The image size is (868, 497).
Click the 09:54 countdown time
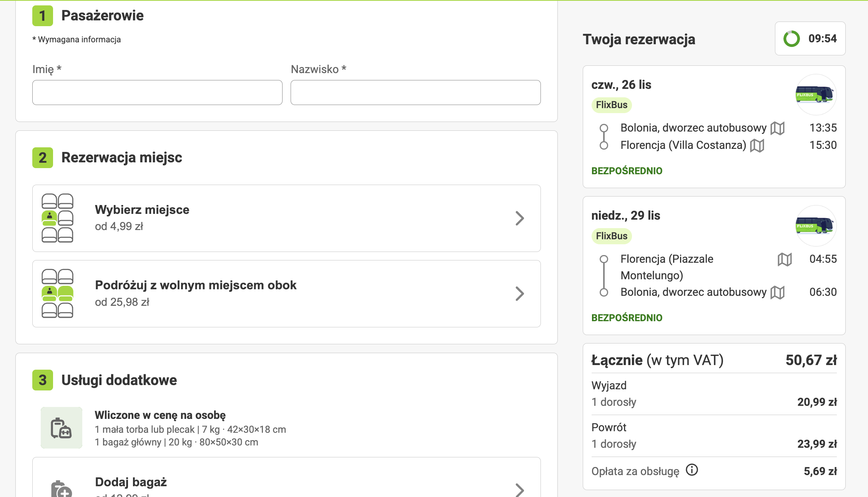point(822,38)
